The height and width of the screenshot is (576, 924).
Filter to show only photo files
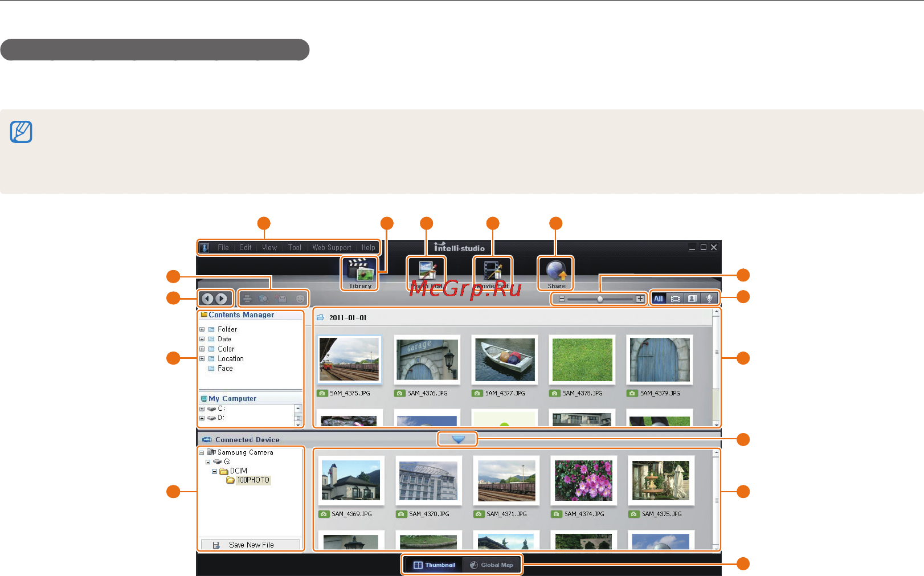tap(692, 299)
